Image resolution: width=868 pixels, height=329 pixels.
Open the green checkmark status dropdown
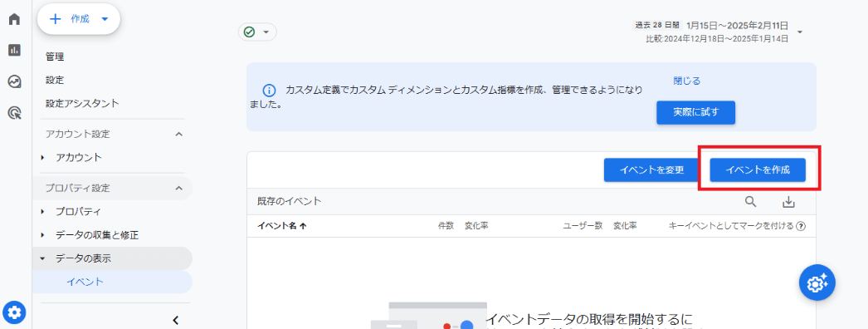257,32
